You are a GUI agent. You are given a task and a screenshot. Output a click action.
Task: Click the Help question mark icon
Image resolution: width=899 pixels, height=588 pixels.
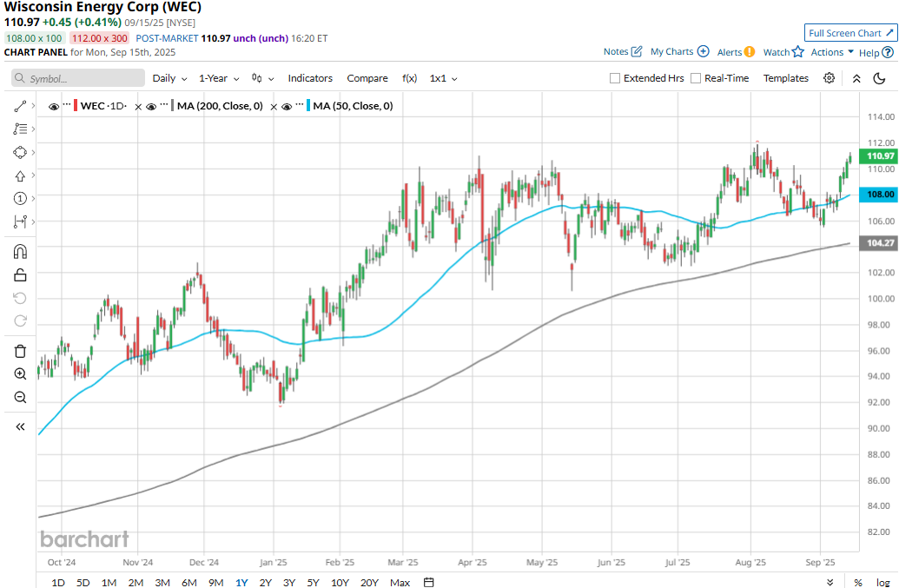(888, 53)
